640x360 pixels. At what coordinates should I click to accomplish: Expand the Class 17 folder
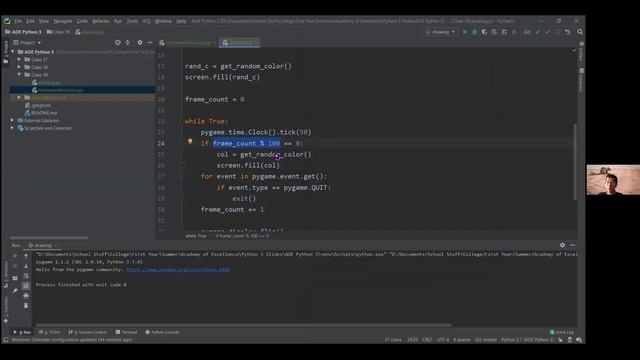point(19,60)
